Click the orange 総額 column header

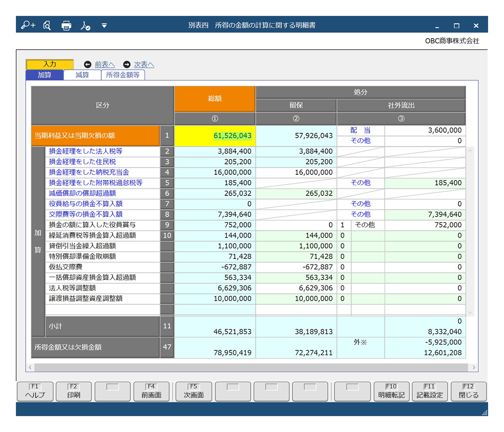[215, 99]
